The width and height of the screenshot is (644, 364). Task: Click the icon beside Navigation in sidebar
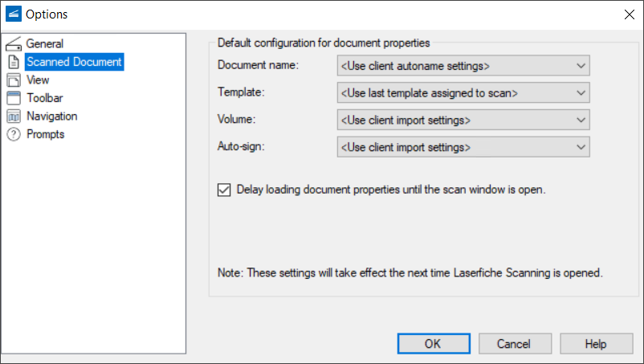point(13,117)
